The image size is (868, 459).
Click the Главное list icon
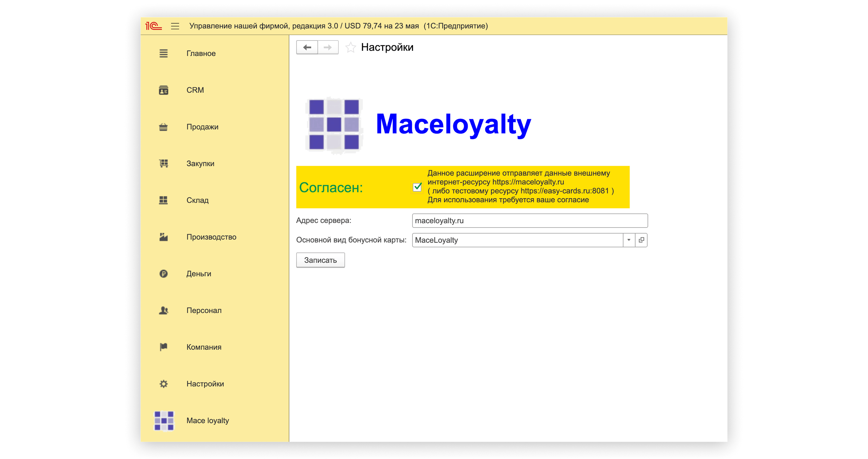[x=163, y=53]
